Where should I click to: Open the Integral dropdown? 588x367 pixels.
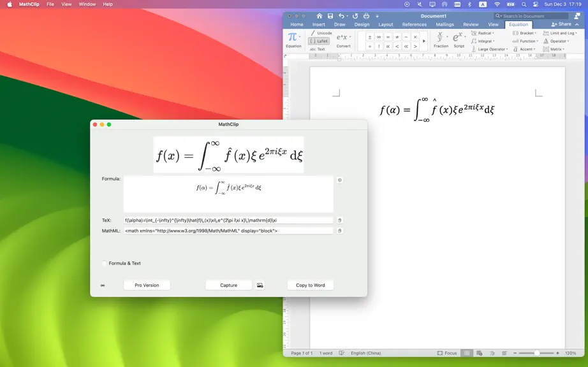[x=483, y=41]
